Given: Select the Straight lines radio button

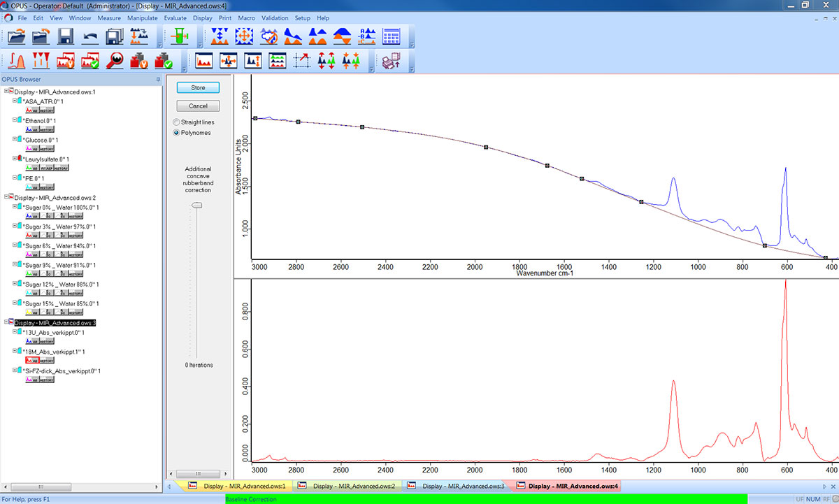Looking at the screenshot, I should 176,122.
